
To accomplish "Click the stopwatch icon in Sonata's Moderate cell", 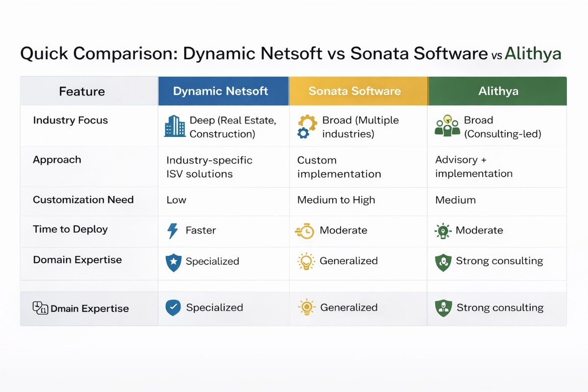I will (x=304, y=231).
